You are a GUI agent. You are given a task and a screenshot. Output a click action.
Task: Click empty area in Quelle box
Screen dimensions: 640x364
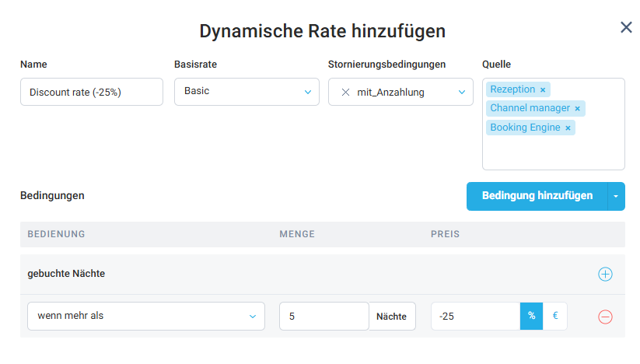pyautogui.click(x=553, y=154)
